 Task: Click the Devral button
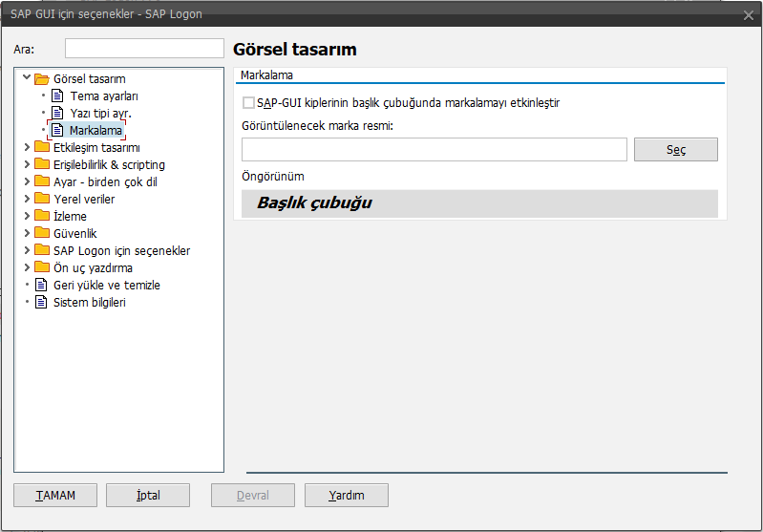click(x=253, y=495)
